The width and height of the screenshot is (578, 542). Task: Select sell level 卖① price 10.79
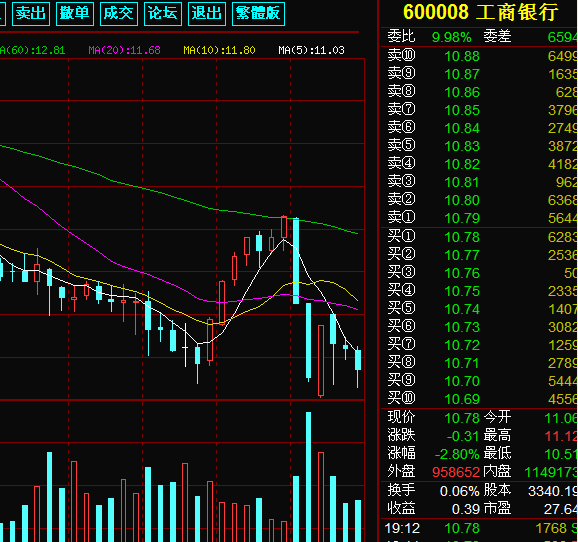pyautogui.click(x=479, y=218)
